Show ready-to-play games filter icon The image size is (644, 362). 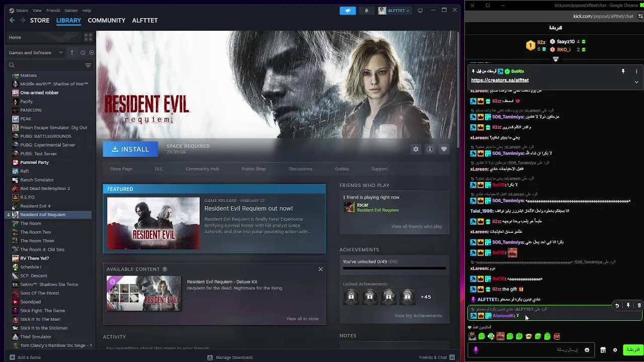pos(91,52)
